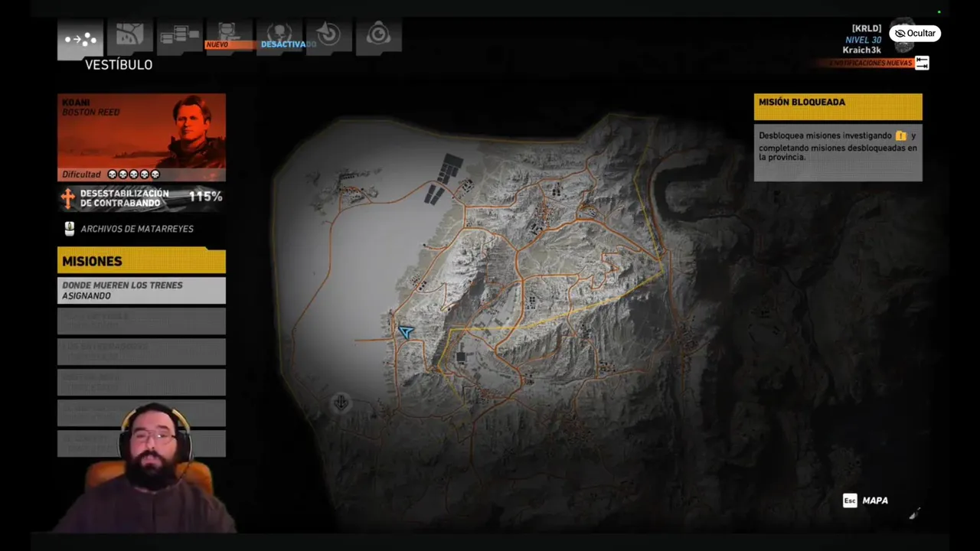Open the soldier loadout tab marked Nuevo

[230, 36]
